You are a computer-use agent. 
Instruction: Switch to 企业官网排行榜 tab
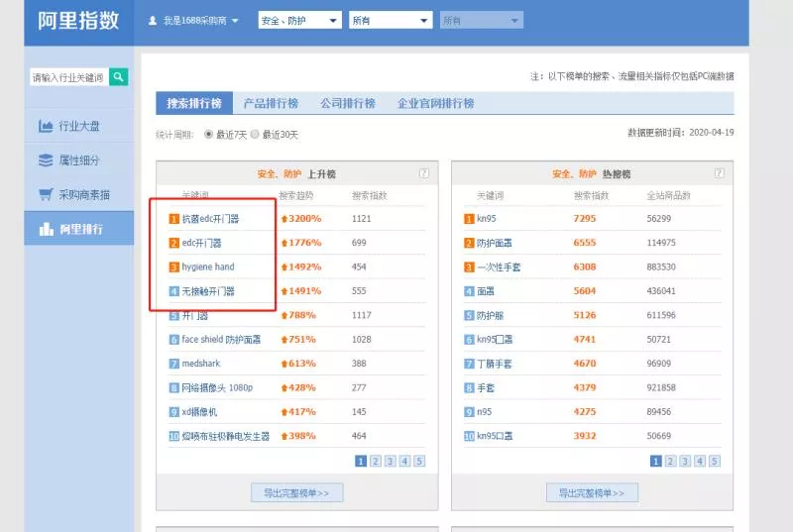(435, 103)
